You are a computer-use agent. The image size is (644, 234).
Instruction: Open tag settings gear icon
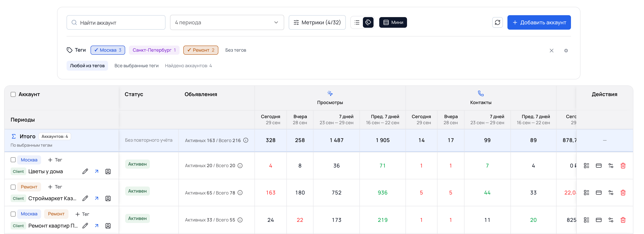tap(566, 51)
